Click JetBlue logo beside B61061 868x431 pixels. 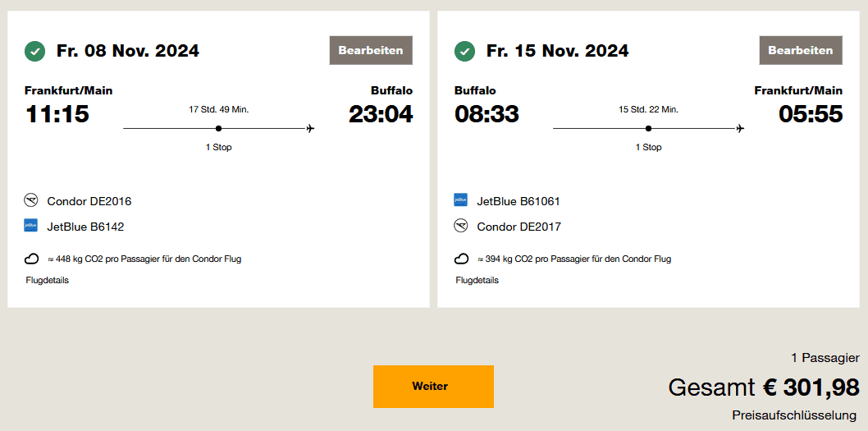click(461, 200)
